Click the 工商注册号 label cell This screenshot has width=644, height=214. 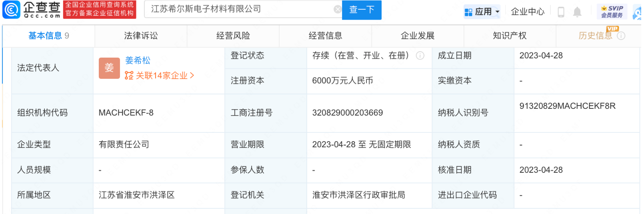pyautogui.click(x=266, y=113)
